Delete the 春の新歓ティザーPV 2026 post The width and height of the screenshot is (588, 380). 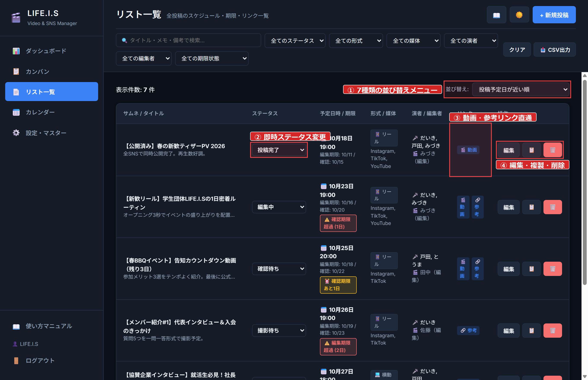point(552,150)
